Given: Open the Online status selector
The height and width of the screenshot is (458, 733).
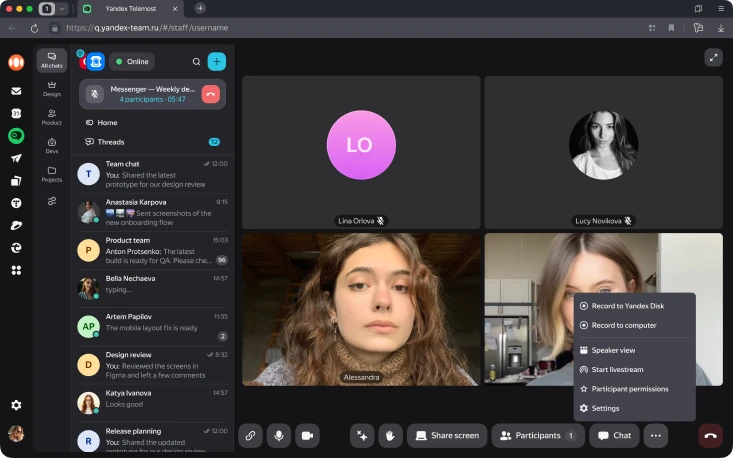Looking at the screenshot, I should click(x=132, y=62).
